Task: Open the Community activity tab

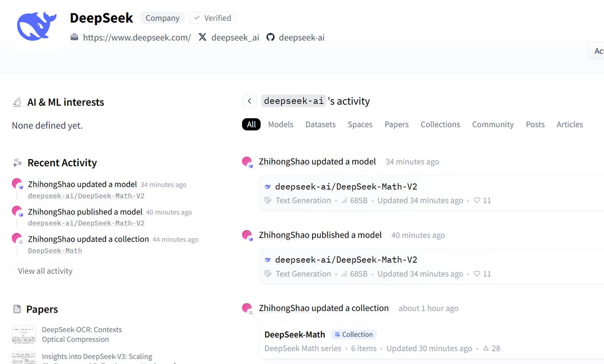Action: point(493,124)
